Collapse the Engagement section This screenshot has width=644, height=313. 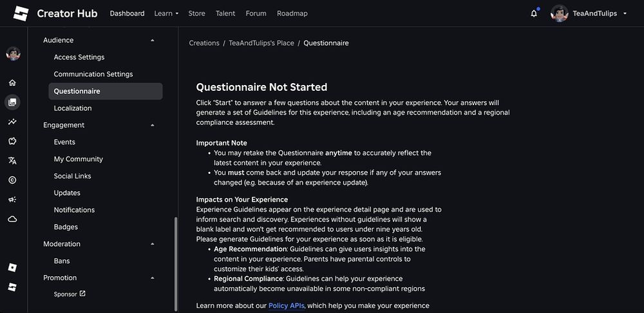(153, 125)
